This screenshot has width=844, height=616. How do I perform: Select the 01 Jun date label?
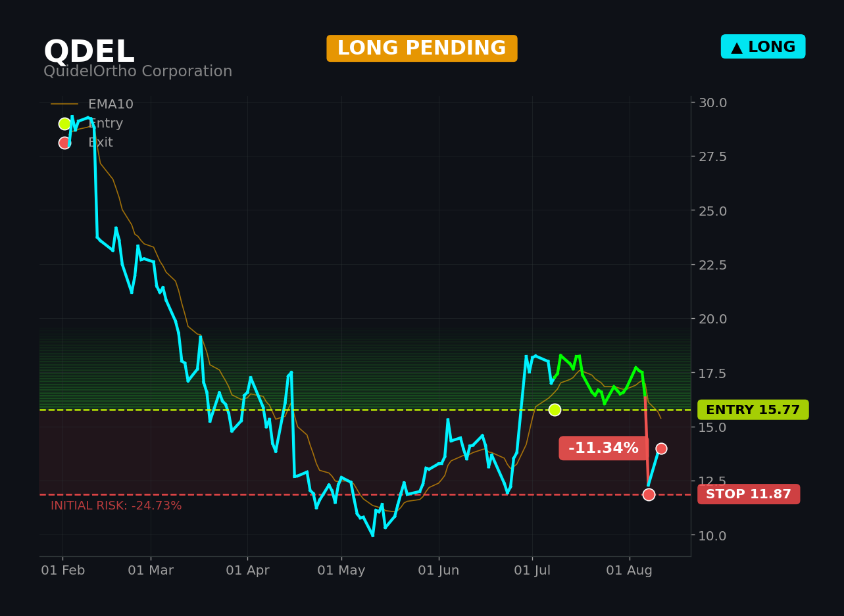(439, 571)
